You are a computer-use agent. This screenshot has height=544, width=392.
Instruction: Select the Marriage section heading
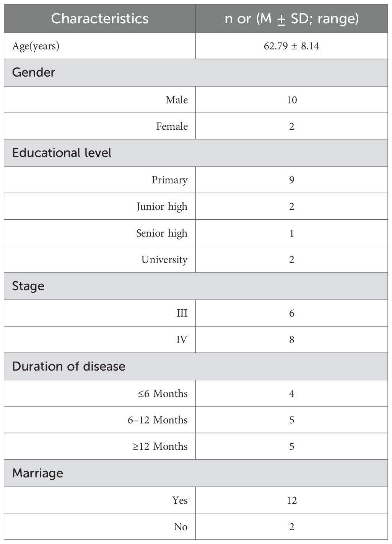coord(37,473)
